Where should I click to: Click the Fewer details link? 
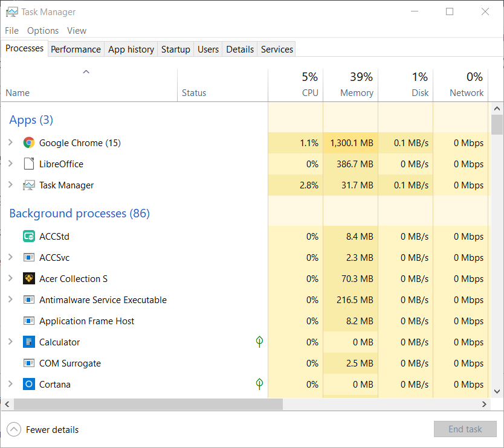pyautogui.click(x=52, y=430)
